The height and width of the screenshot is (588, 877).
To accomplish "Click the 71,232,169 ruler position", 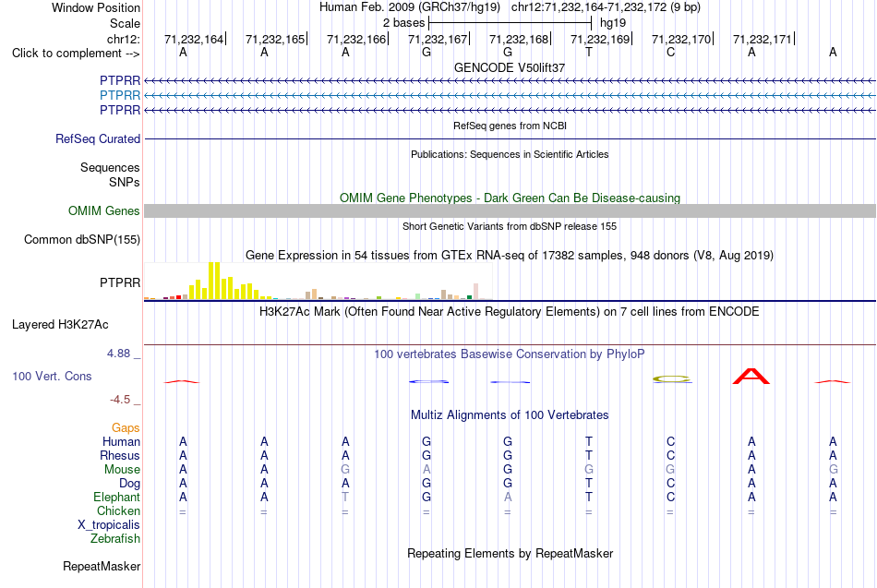I will (599, 39).
